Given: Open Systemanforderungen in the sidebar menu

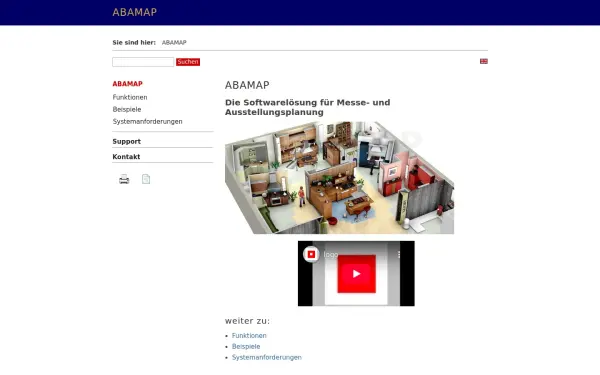Looking at the screenshot, I should click(x=147, y=121).
